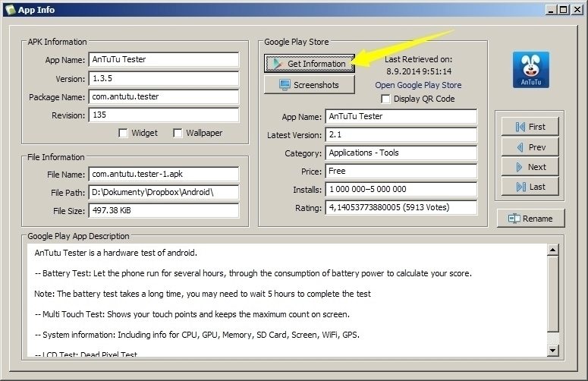This screenshot has width=588, height=381.
Task: Click the description scrollbar down arrow
Action: (x=553, y=351)
